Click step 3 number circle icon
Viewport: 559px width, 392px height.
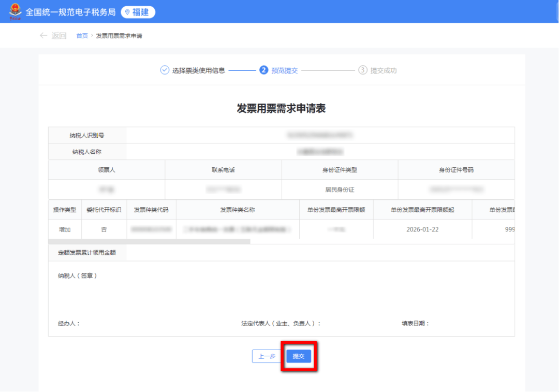[363, 70]
